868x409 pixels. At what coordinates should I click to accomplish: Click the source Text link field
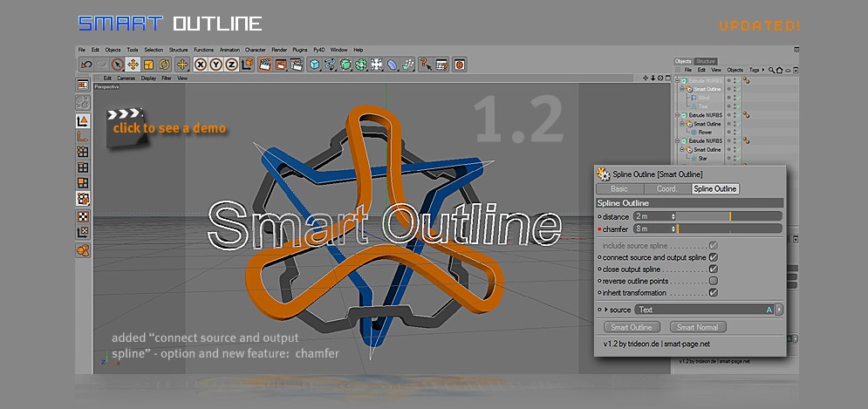pos(704,310)
